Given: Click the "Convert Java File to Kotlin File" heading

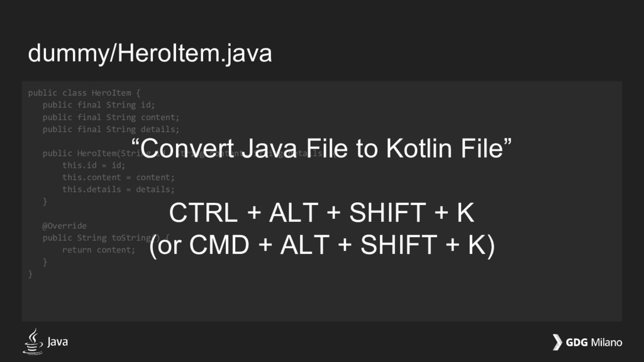Looking at the screenshot, I should coord(321,148).
